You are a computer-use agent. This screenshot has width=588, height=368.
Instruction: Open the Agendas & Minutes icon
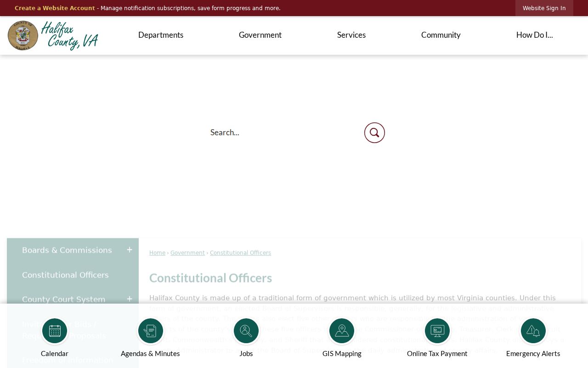(150, 331)
